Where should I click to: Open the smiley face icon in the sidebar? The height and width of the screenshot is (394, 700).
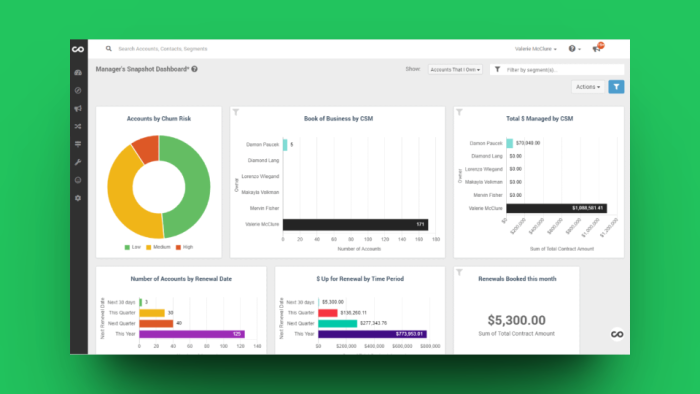(x=78, y=180)
